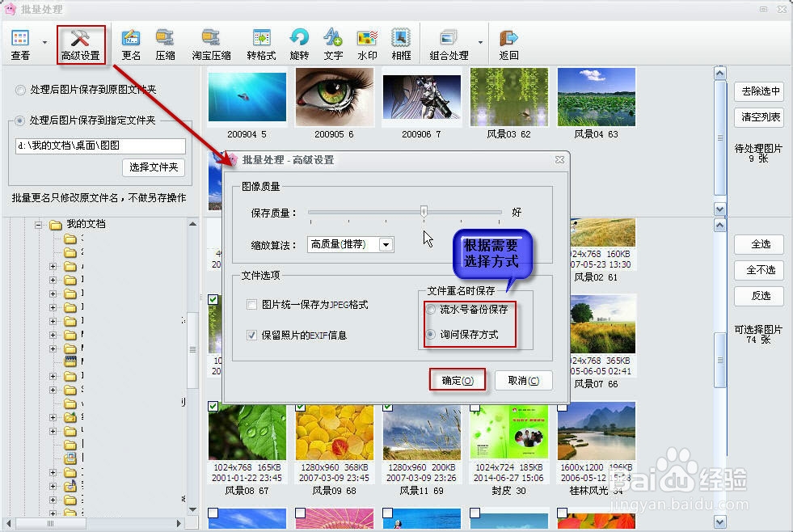Click the 选择文件夹 button
This screenshot has width=793, height=532.
(x=153, y=168)
